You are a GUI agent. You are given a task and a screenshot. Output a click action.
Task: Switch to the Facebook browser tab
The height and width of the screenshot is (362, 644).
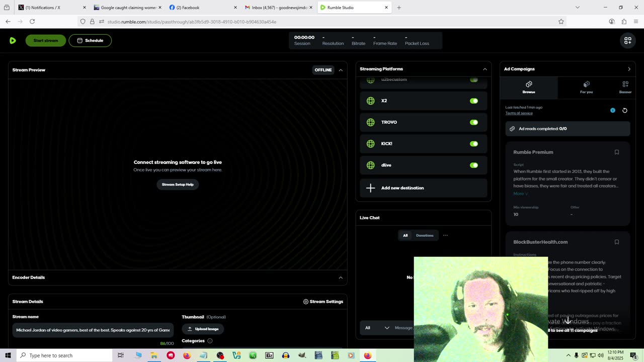point(201,8)
